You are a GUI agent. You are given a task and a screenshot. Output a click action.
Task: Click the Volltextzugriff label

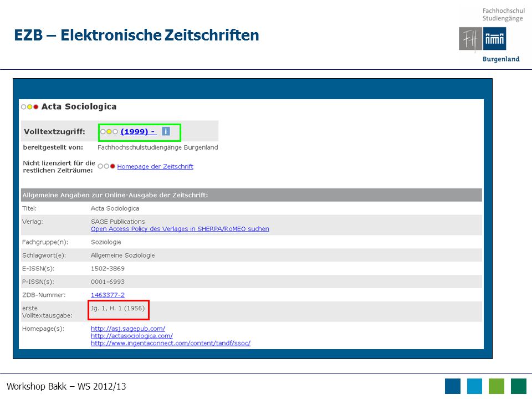(x=55, y=132)
